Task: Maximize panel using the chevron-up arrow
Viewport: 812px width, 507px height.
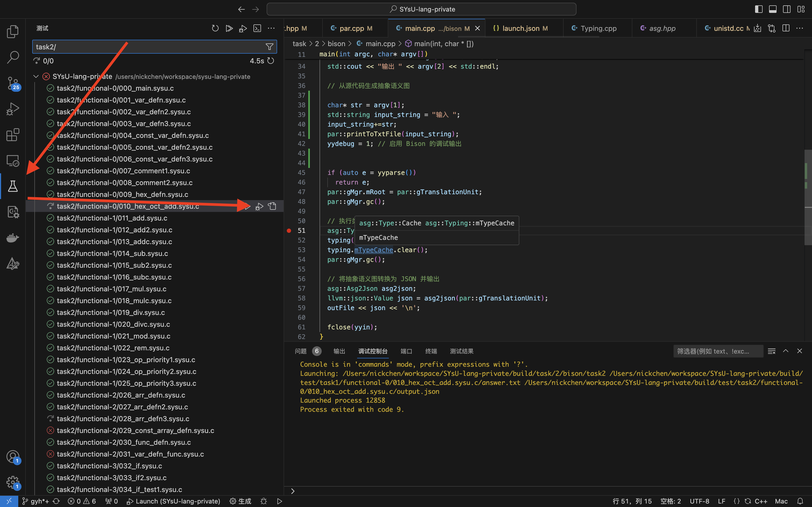Action: click(x=785, y=351)
